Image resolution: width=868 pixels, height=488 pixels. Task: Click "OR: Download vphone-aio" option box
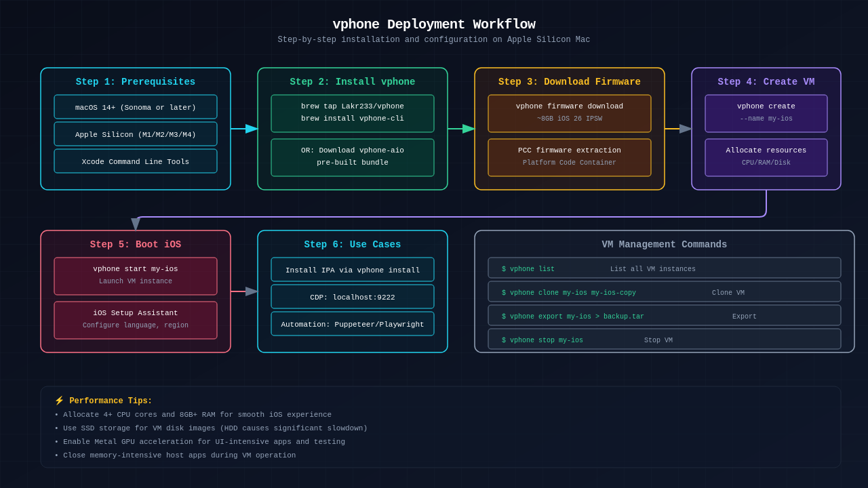(353, 157)
